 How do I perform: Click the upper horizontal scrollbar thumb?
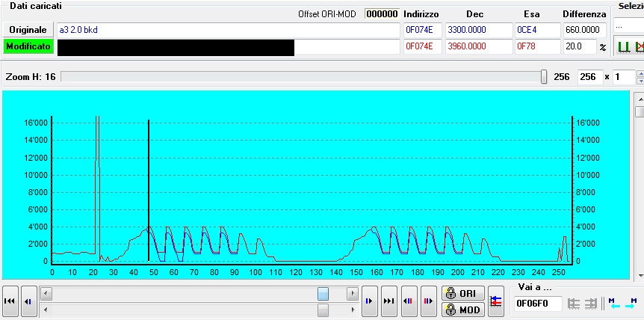tap(323, 294)
